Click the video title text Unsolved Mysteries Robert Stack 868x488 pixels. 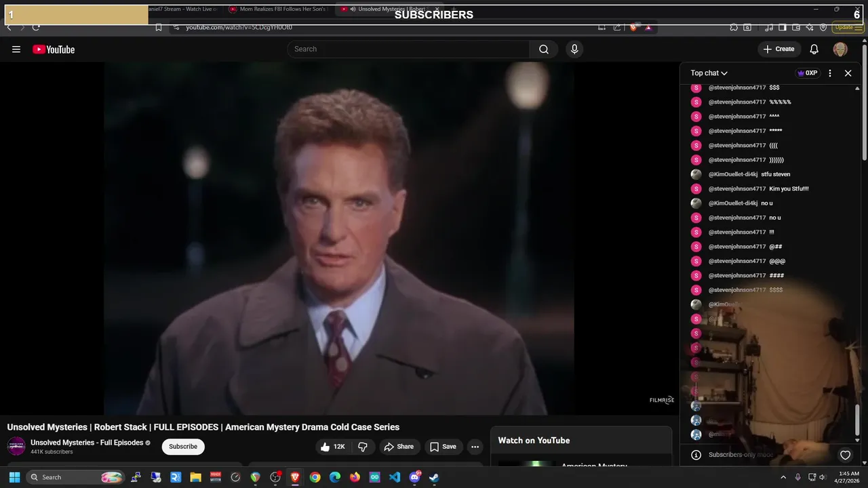[203, 427]
